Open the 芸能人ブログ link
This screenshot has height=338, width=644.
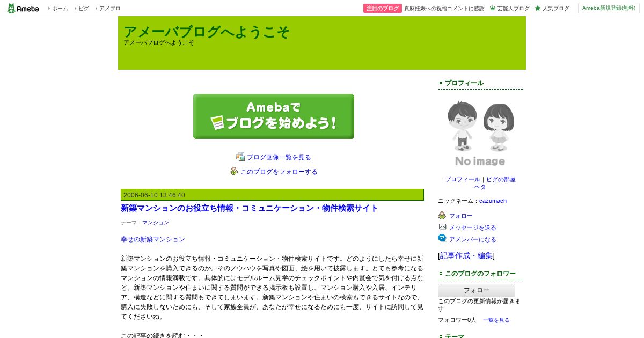(513, 9)
